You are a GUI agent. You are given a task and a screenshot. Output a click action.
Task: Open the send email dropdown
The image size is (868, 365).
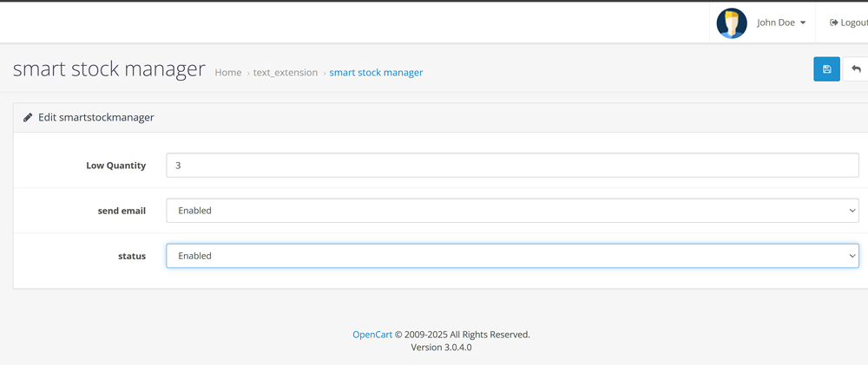click(512, 211)
